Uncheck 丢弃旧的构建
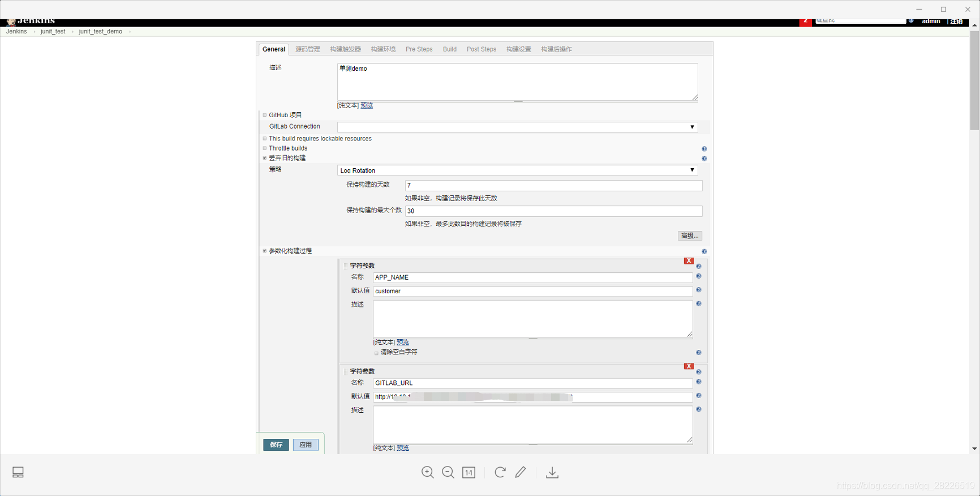This screenshot has height=496, width=980. pyautogui.click(x=265, y=158)
